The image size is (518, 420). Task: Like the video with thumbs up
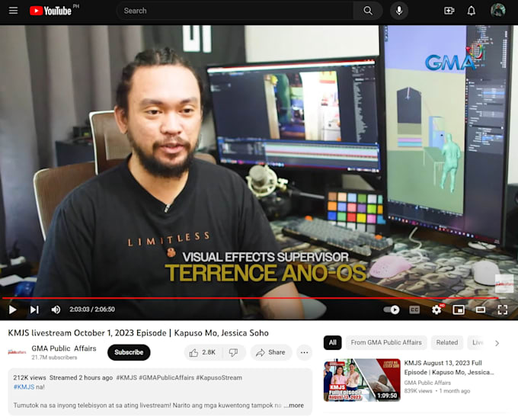[203, 353]
